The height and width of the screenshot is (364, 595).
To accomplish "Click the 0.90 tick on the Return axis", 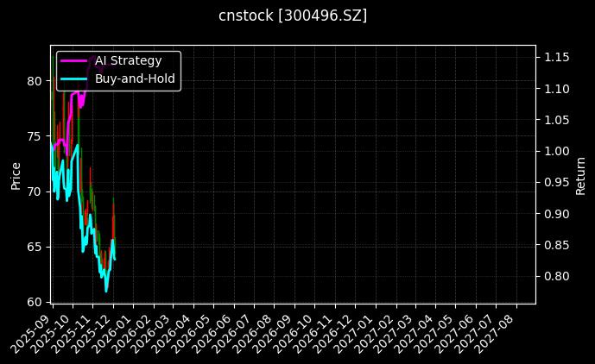I will 555,214.
